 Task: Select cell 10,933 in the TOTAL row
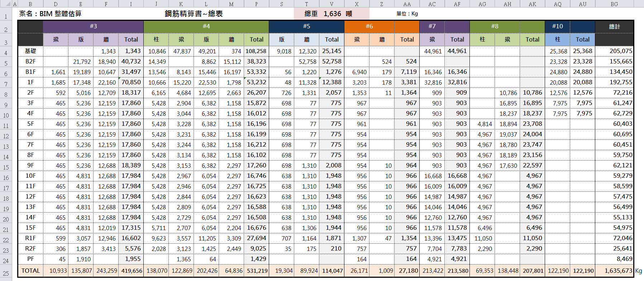[x=56, y=271]
